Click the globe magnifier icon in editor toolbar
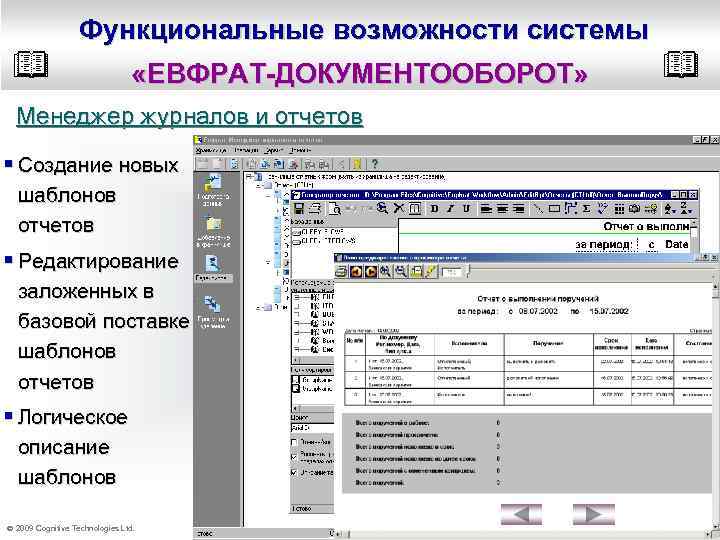The image size is (720, 540). (x=382, y=209)
